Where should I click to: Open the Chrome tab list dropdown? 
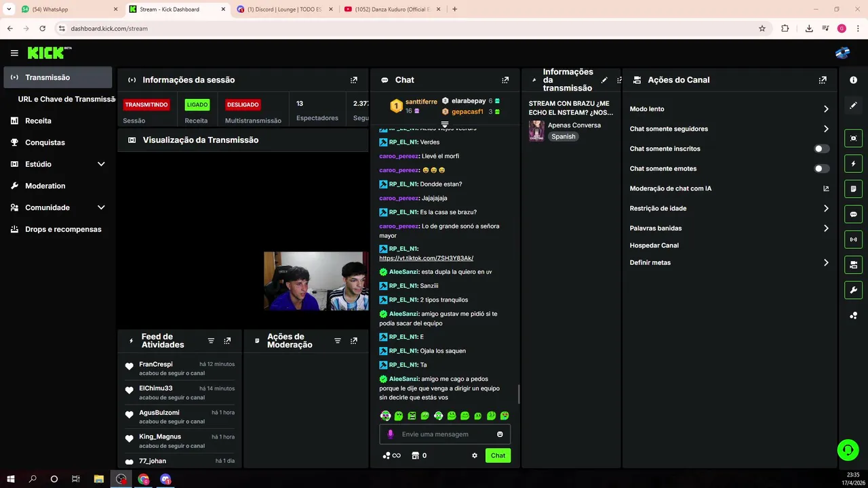tap(9, 9)
